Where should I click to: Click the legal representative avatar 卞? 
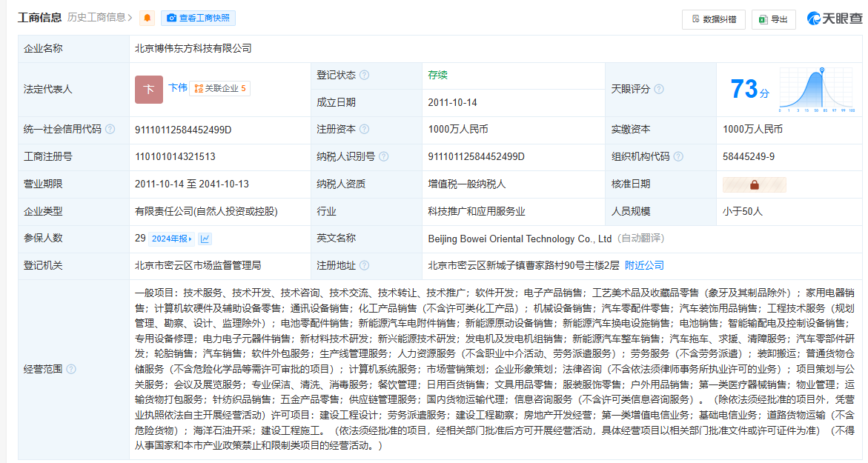pyautogui.click(x=149, y=89)
